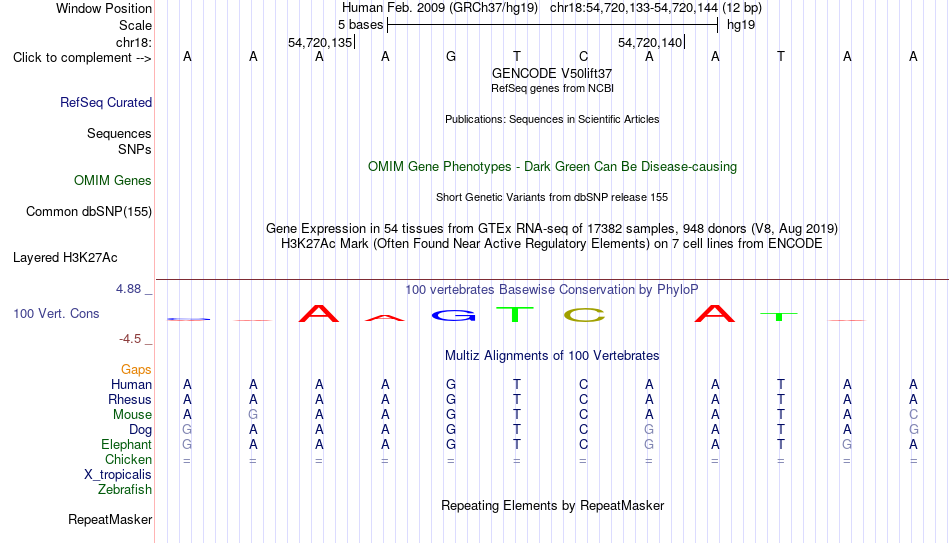The width and height of the screenshot is (950, 543).
Task: Select the Chicken species row label
Action: pyautogui.click(x=128, y=459)
